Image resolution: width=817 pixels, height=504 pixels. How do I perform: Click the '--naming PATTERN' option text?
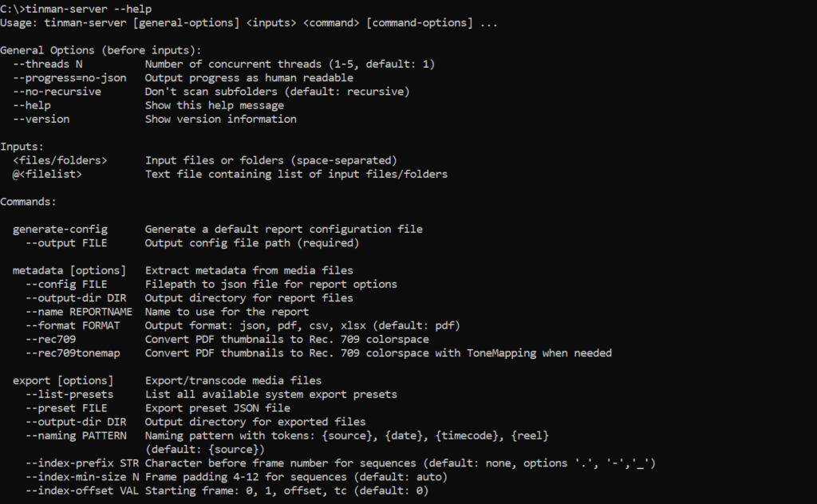click(x=76, y=435)
